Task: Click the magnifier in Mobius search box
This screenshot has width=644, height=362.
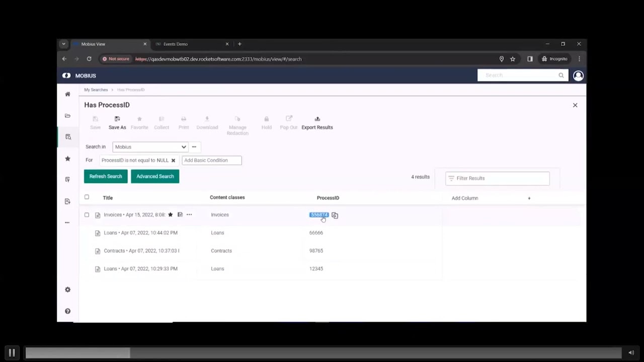Action: point(561,75)
